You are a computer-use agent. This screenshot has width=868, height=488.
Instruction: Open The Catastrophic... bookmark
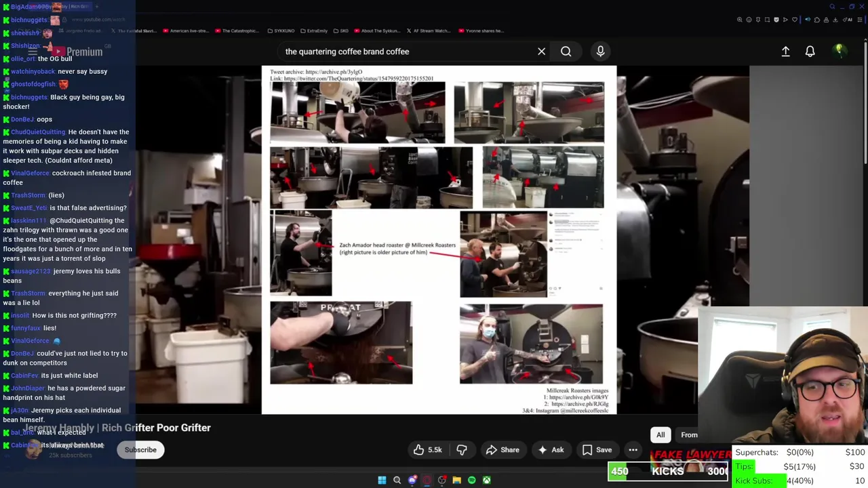click(237, 30)
